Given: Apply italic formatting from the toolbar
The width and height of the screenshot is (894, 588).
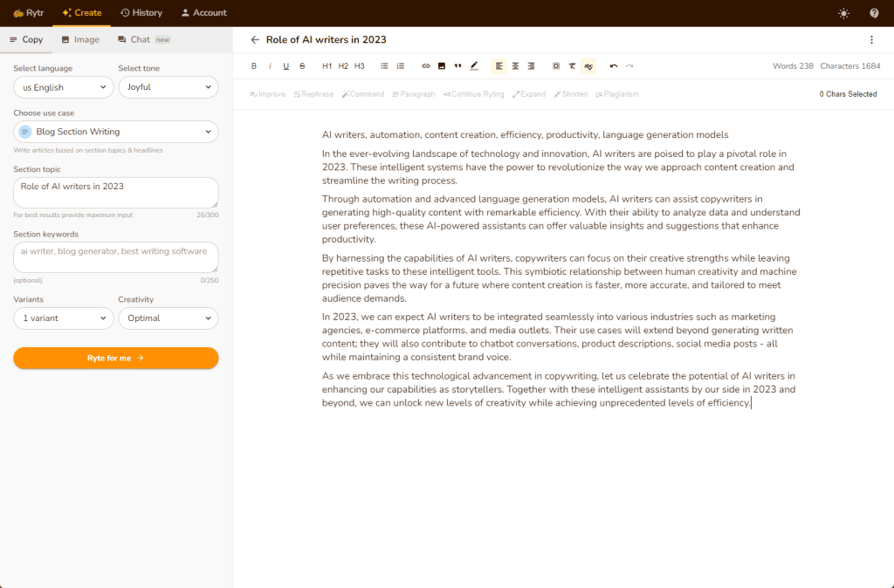Looking at the screenshot, I should click(270, 66).
